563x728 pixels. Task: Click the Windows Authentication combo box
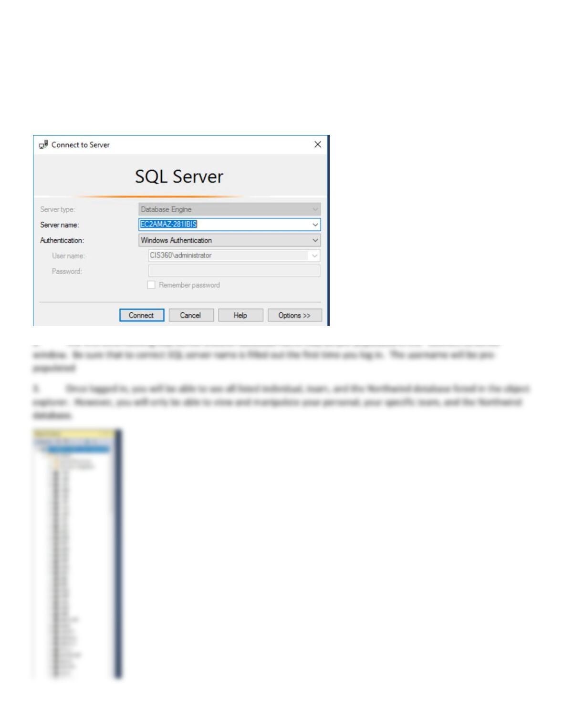pyautogui.click(x=229, y=240)
